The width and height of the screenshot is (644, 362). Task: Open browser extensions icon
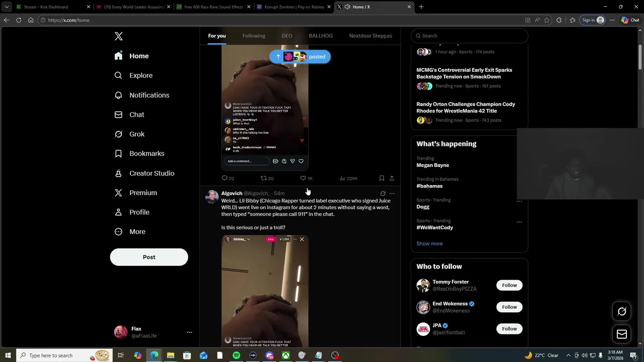[x=559, y=20]
